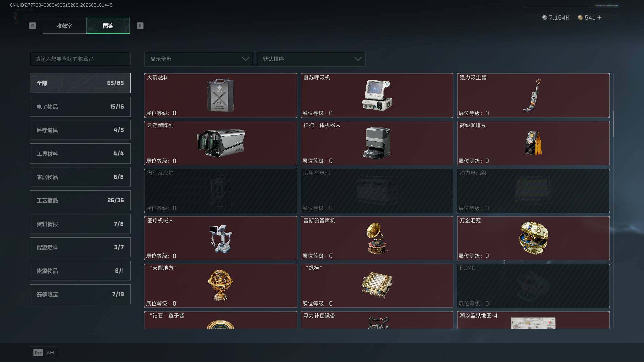Switch to the 收藏室 tab
Screen dimensions: 644x362
point(64,26)
